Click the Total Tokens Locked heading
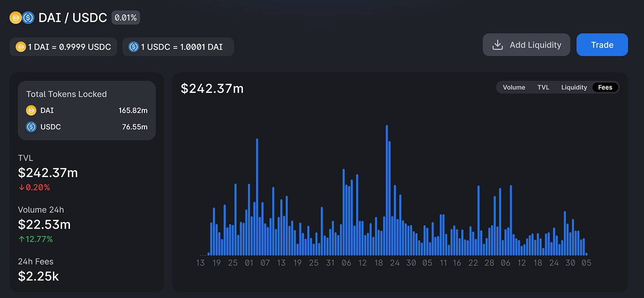The width and height of the screenshot is (644, 298). (66, 94)
